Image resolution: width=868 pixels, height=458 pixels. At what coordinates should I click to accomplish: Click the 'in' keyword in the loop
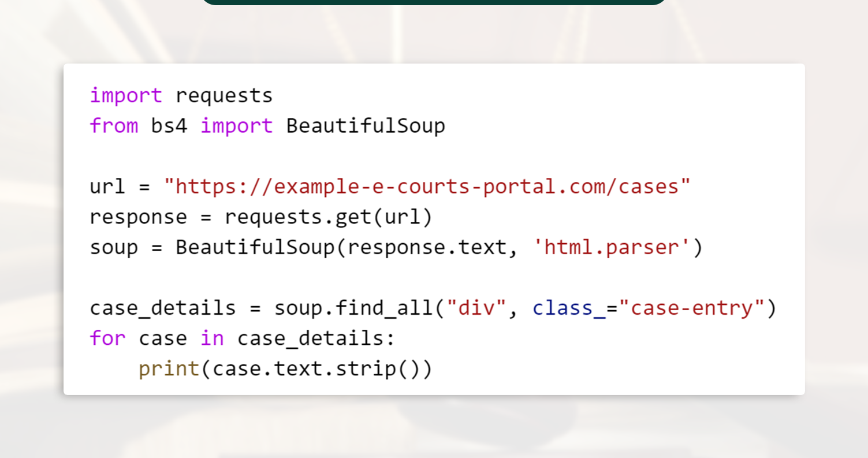coord(212,338)
